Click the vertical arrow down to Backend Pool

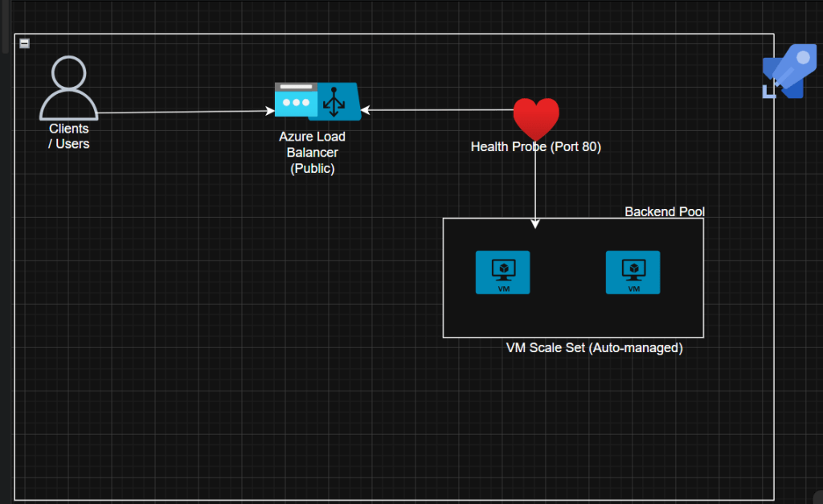coord(535,186)
